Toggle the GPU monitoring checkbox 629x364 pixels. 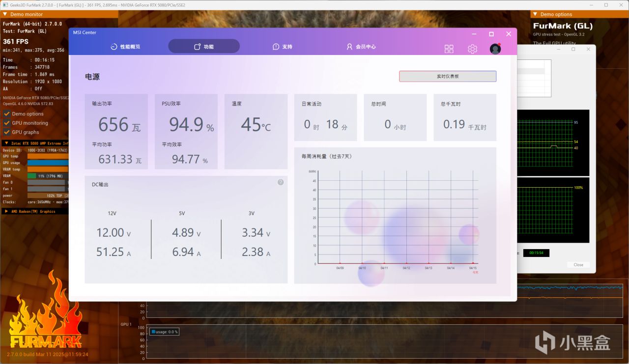[7, 123]
